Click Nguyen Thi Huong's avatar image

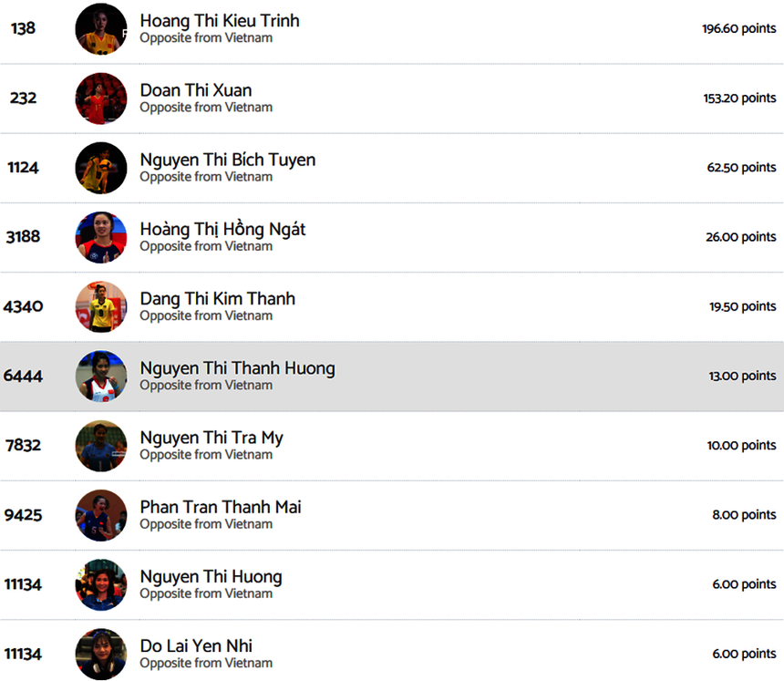(x=101, y=584)
